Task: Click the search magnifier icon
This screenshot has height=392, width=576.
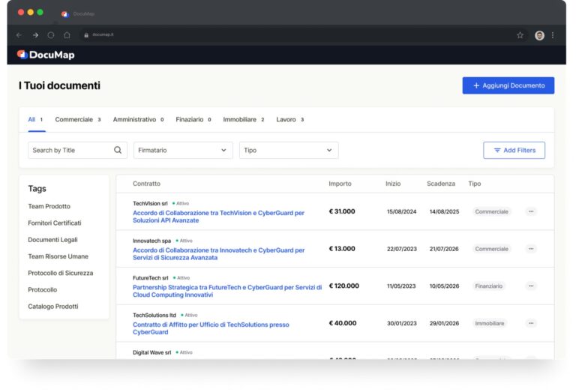Action: tap(118, 150)
